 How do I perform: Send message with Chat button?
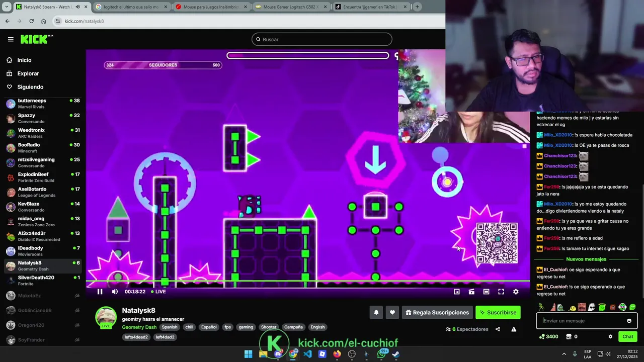[x=628, y=336]
